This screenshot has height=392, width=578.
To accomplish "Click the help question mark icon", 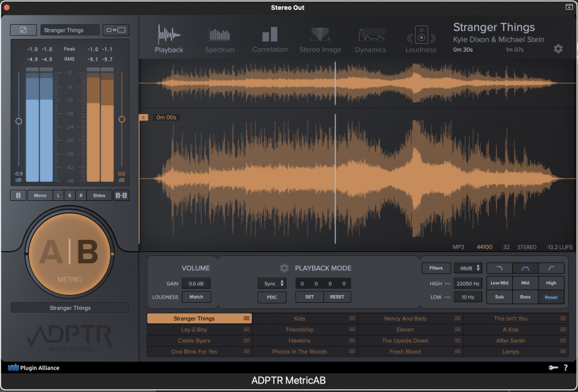I will pyautogui.click(x=565, y=368).
